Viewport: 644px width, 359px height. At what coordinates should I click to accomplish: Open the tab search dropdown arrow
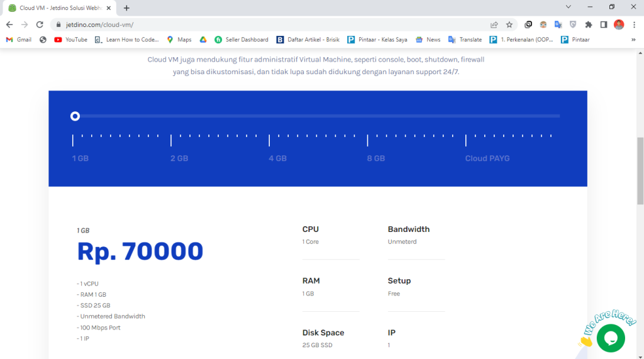click(x=569, y=8)
